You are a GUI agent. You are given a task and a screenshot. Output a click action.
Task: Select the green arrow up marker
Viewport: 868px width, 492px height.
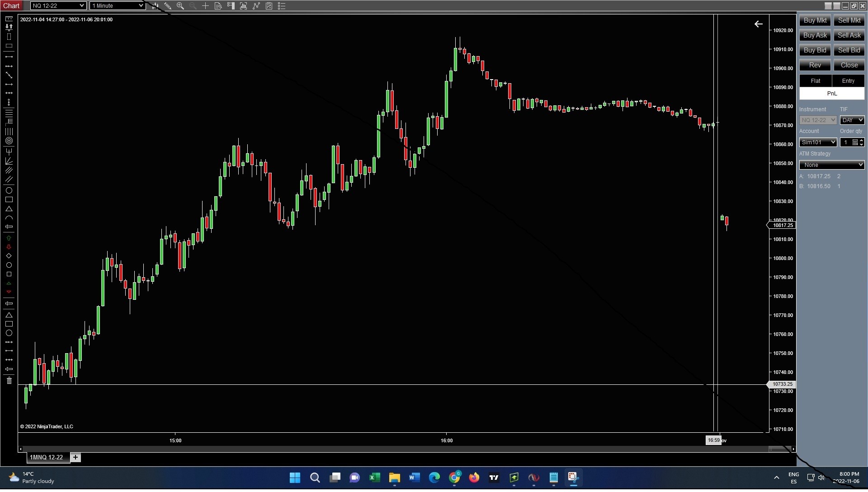tap(9, 238)
